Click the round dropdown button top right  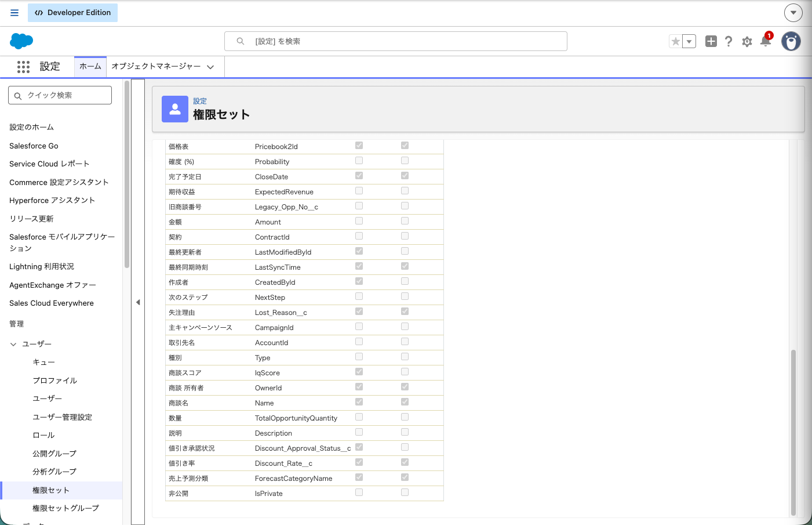coord(793,12)
